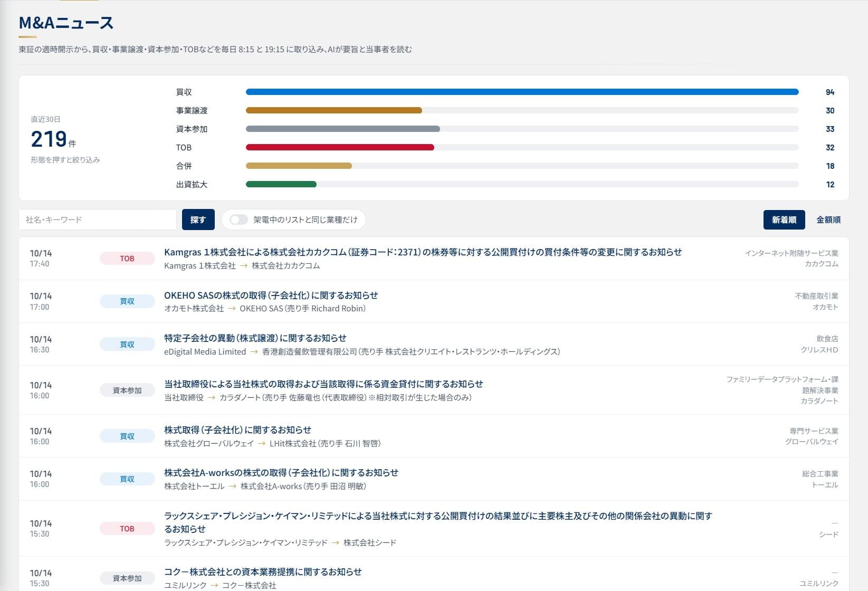Open the 当社取締役による当社株式の取得 headline

323,384
